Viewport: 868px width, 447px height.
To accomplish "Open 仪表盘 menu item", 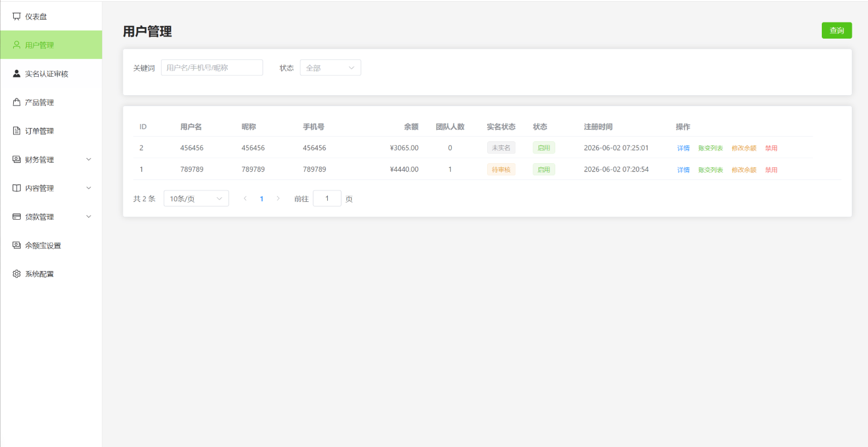I will pyautogui.click(x=51, y=17).
